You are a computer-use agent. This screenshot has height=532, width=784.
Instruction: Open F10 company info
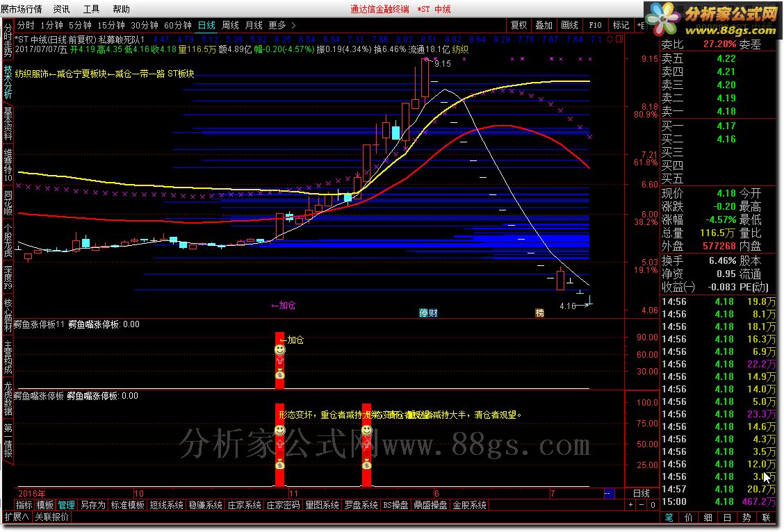coord(595,25)
